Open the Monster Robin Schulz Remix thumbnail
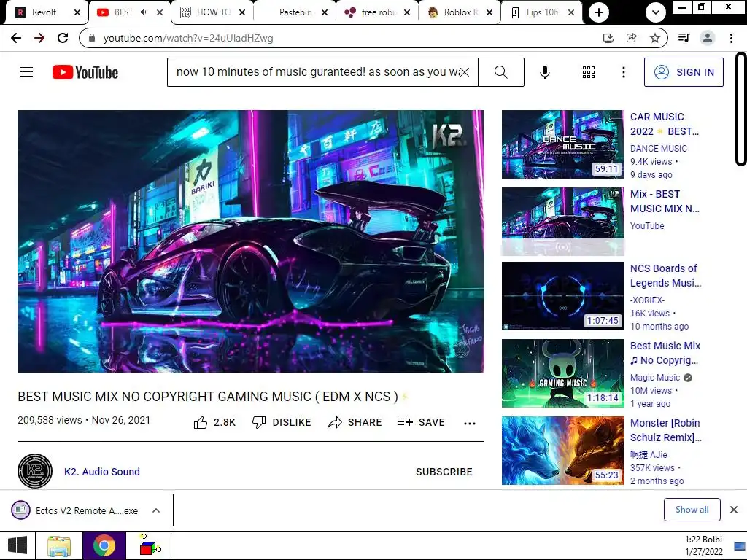This screenshot has width=747, height=560. (x=562, y=451)
